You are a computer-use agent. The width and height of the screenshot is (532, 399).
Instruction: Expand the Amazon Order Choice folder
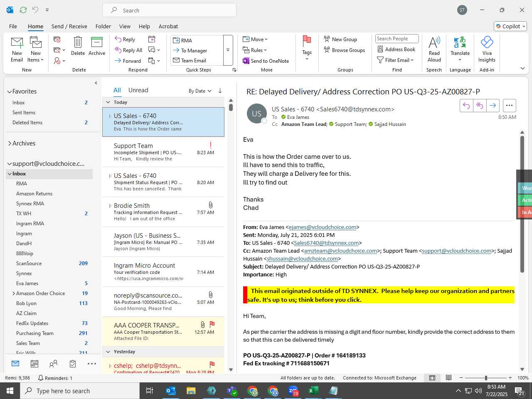[14, 293]
